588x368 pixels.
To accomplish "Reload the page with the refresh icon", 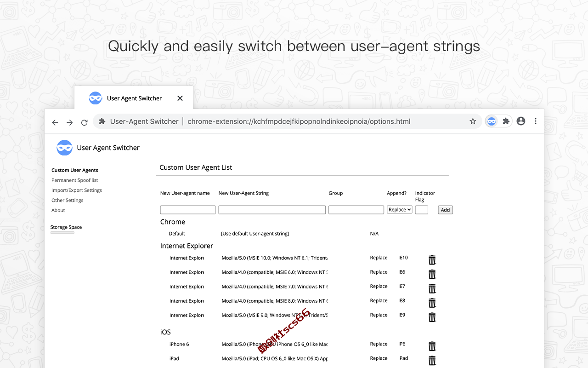I will coord(85,122).
